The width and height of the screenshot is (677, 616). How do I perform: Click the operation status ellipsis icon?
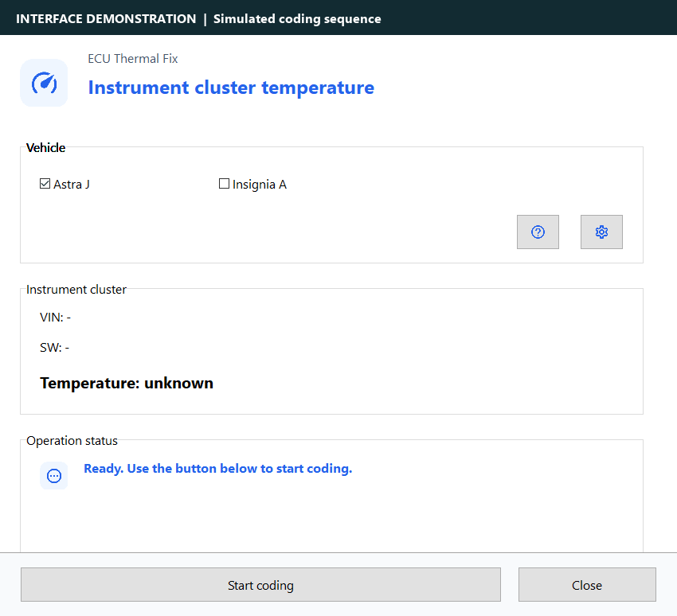54,476
